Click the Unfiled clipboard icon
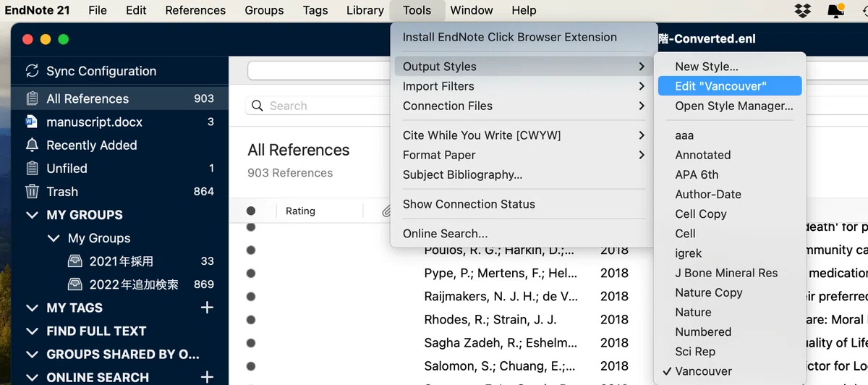Screen dimensions: 868x385 coord(32,168)
